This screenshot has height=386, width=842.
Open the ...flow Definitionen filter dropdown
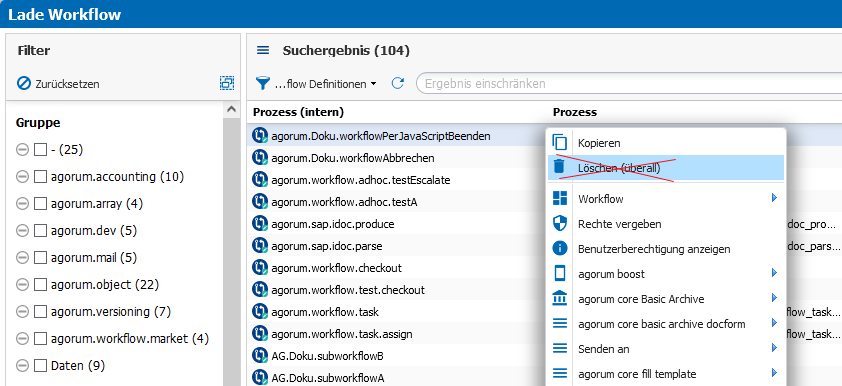[317, 84]
